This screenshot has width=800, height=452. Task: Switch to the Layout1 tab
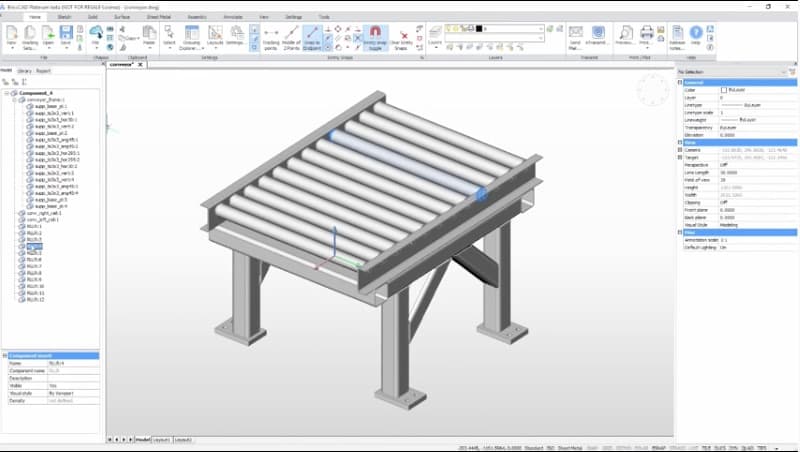(x=162, y=439)
